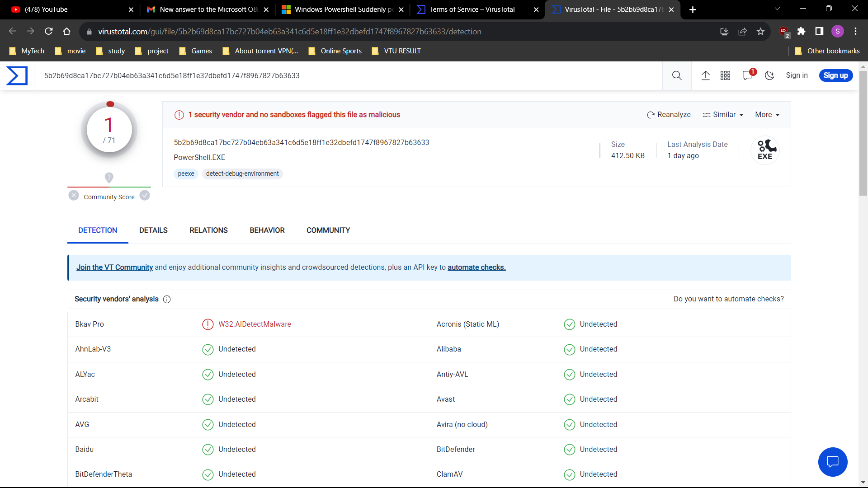Switch to the COMMUNITY tab
This screenshot has width=868, height=488.
click(x=328, y=230)
